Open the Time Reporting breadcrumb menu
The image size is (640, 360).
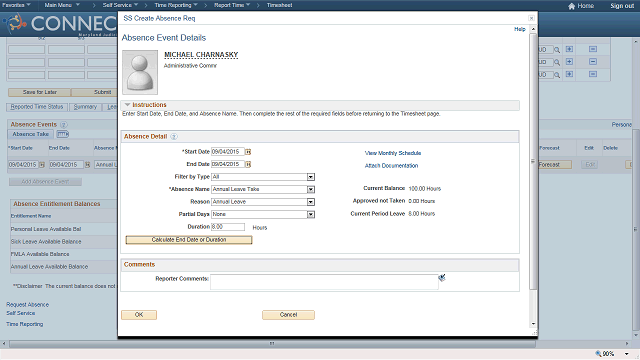click(176, 5)
